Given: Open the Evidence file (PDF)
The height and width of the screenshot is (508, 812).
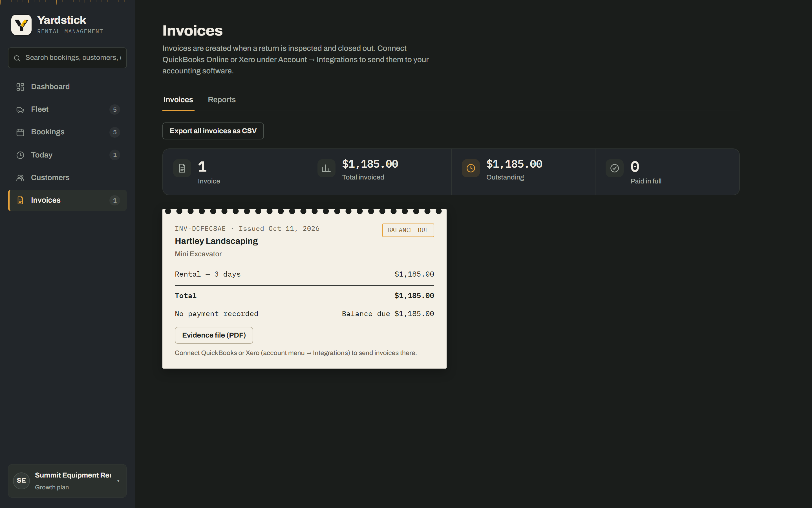Looking at the screenshot, I should tap(214, 335).
